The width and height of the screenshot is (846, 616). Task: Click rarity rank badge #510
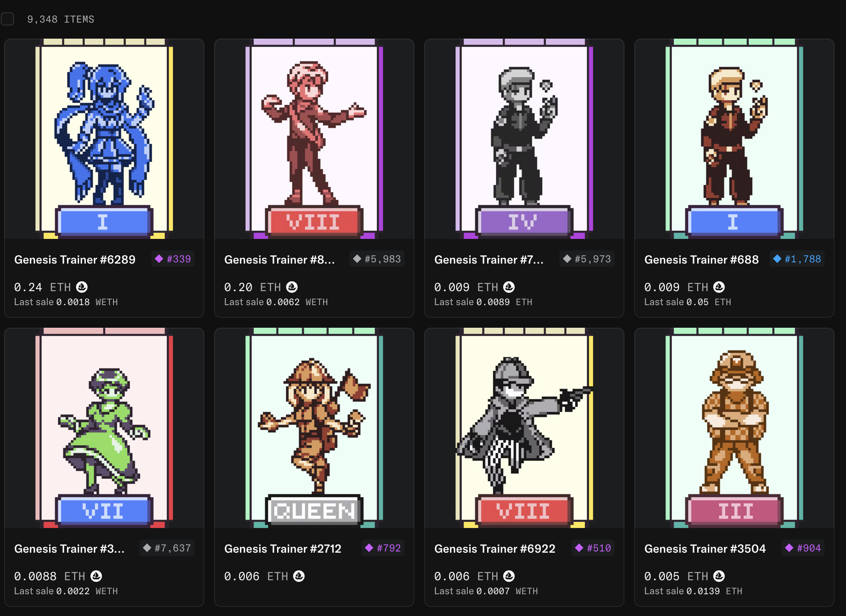point(593,548)
